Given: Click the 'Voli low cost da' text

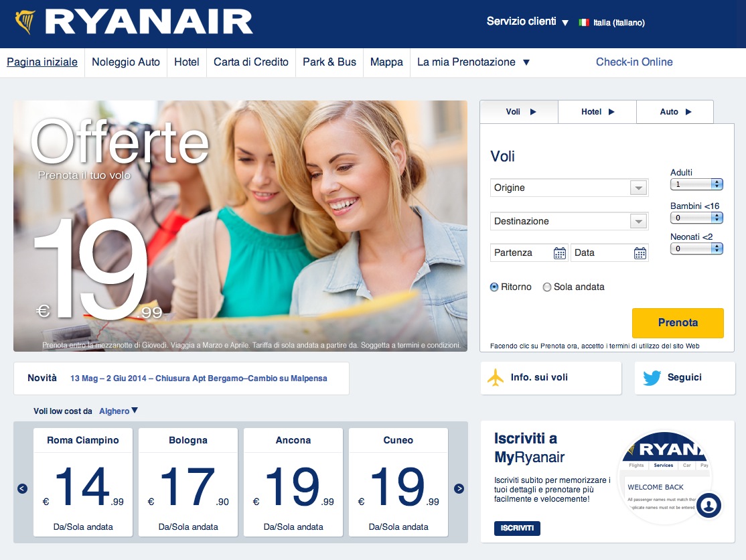Looking at the screenshot, I should [x=63, y=411].
